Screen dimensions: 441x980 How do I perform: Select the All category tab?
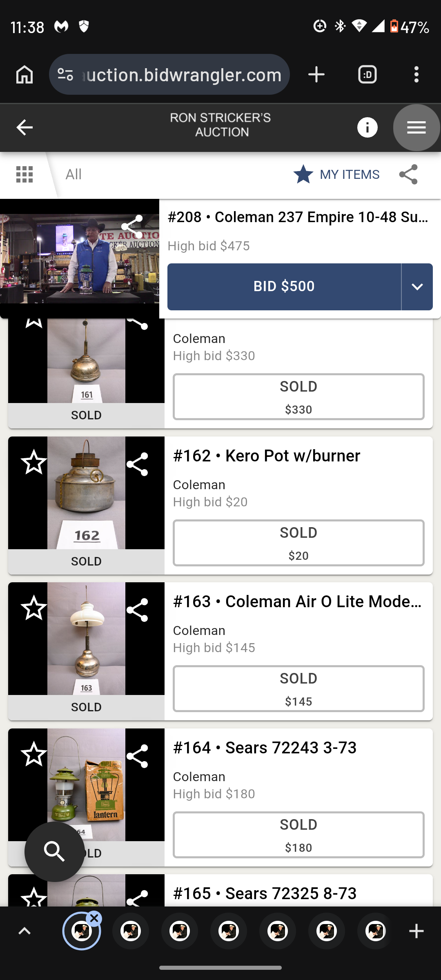point(73,174)
